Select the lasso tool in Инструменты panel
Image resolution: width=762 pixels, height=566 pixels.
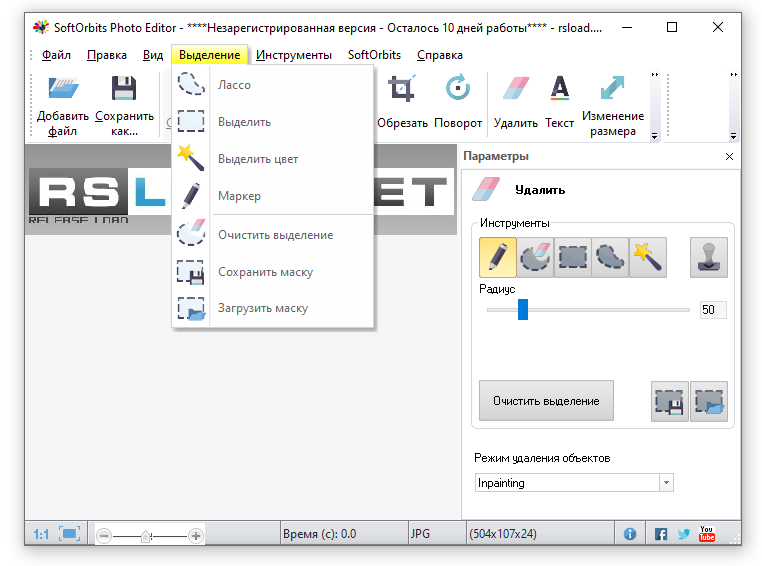click(610, 257)
